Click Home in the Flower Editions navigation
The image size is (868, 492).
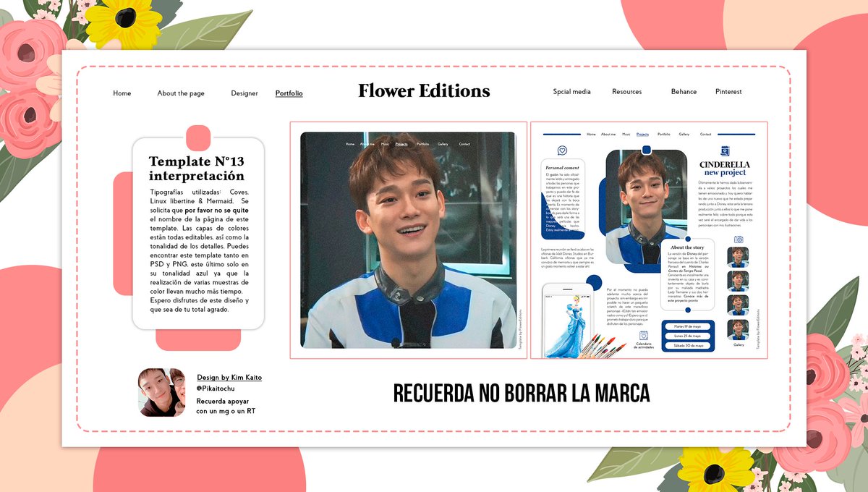(122, 93)
